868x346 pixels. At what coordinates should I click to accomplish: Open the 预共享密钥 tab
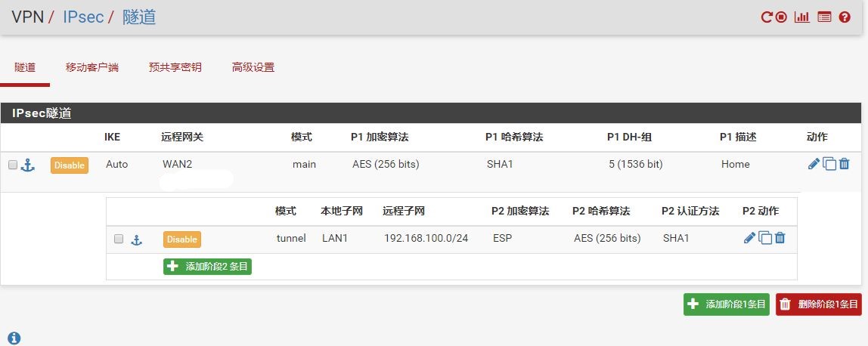[175, 67]
